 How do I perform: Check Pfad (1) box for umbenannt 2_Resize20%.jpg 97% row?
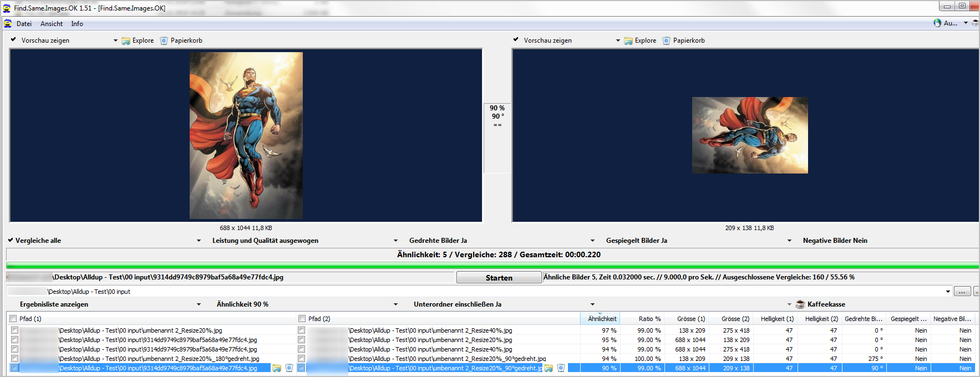coord(15,330)
